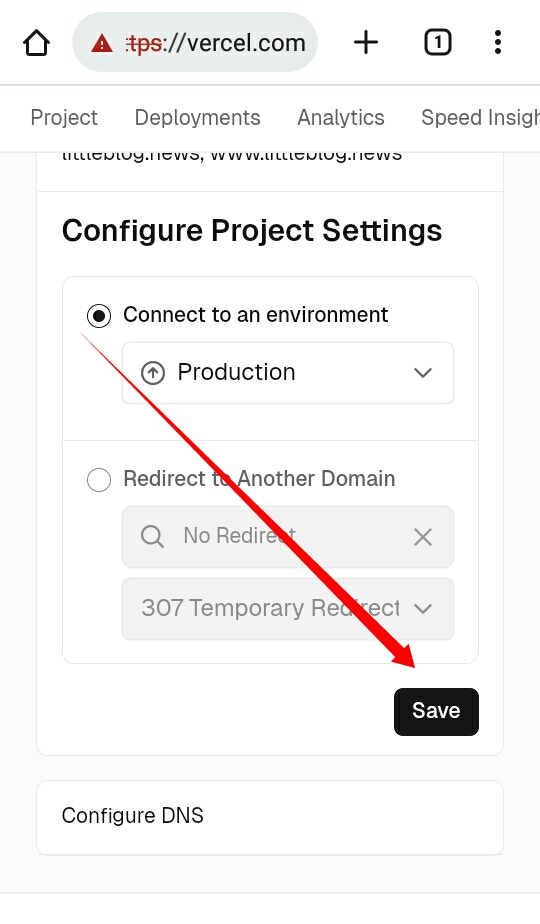540x924 pixels.
Task: Click the Save button
Action: click(436, 711)
